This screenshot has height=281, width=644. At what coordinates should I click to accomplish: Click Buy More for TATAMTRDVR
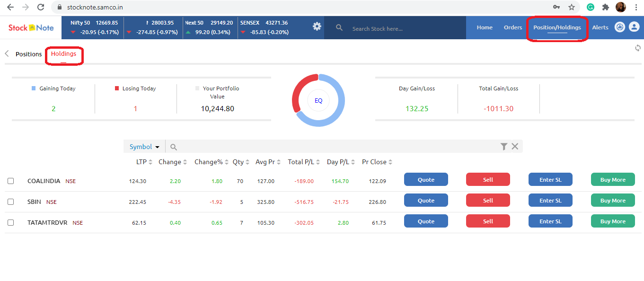(613, 221)
